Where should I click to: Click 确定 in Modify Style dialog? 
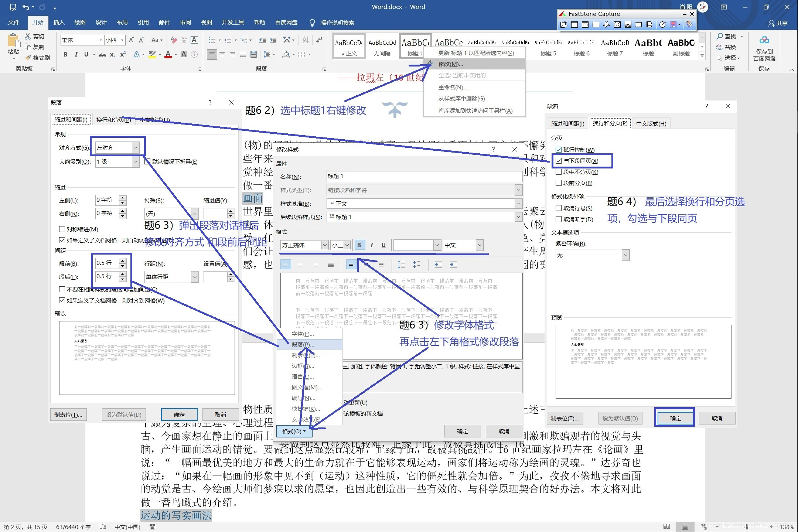point(462,431)
